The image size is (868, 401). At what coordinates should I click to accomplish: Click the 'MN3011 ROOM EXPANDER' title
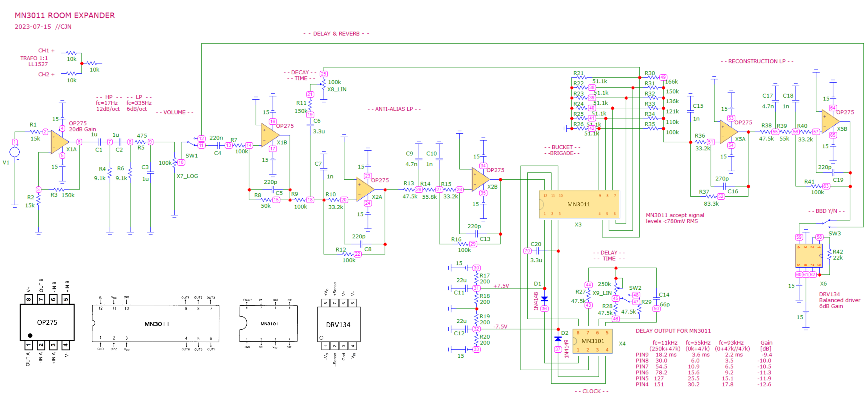65,16
